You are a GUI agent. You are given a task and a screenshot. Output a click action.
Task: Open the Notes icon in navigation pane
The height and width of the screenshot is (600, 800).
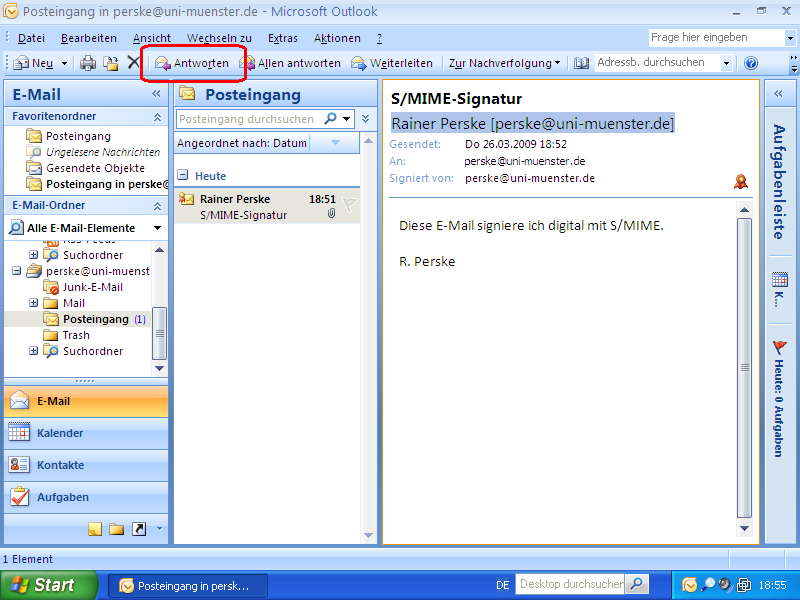click(95, 529)
